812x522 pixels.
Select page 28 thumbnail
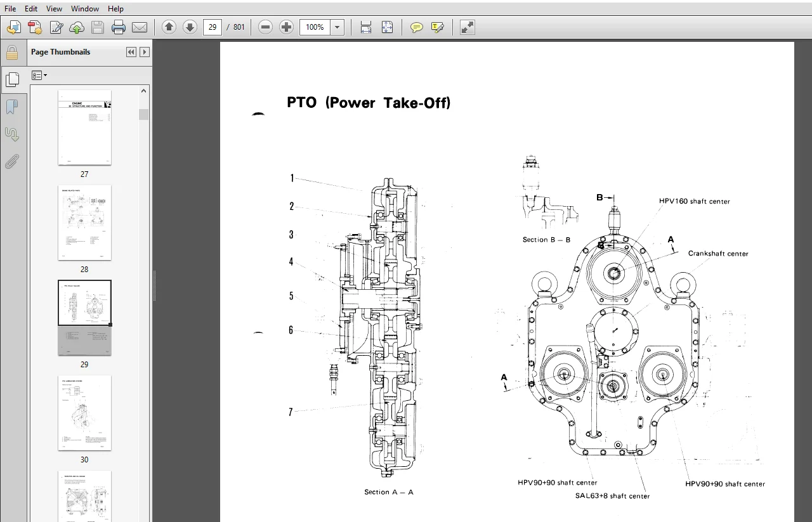pos(84,223)
